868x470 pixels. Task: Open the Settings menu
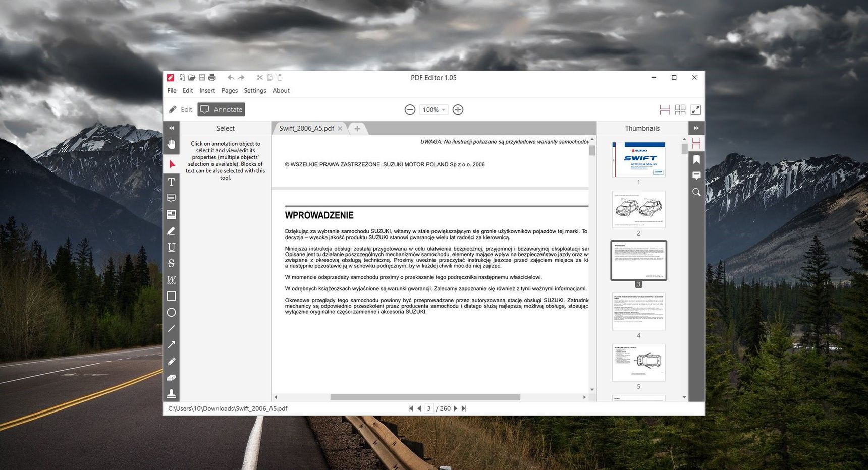click(x=255, y=91)
